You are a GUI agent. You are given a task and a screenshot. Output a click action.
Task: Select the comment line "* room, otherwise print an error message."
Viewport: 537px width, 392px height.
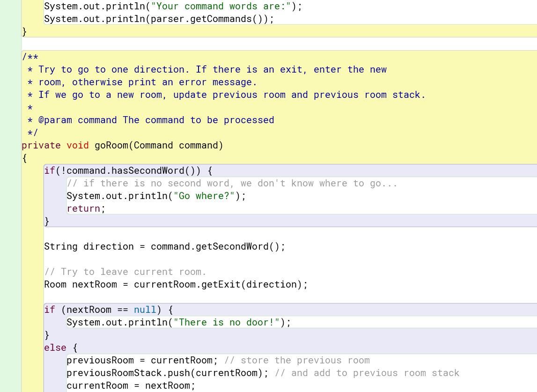point(142,82)
